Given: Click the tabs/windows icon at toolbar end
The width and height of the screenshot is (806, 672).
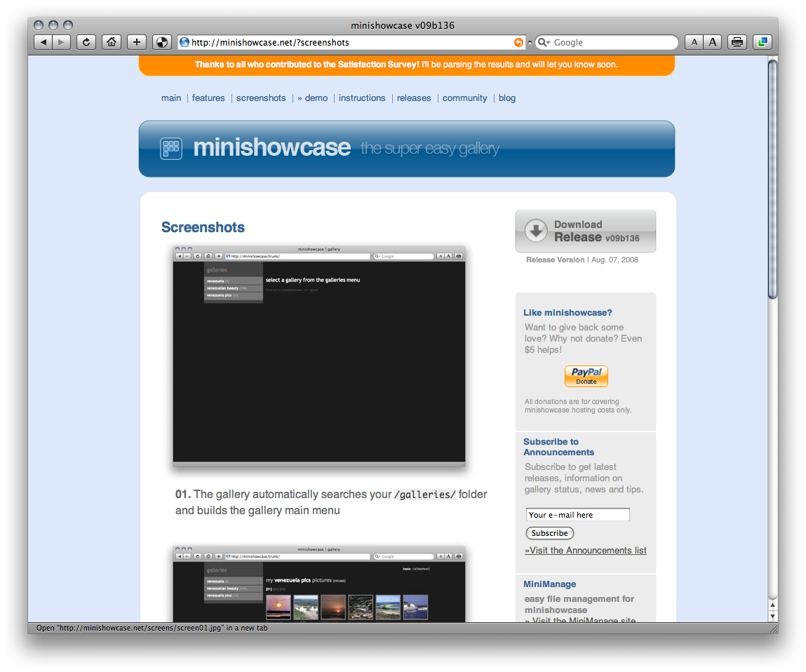Looking at the screenshot, I should (x=763, y=42).
